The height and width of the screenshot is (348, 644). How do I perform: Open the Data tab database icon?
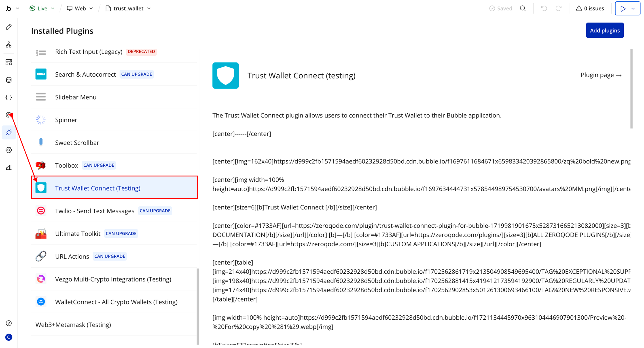pos(9,80)
